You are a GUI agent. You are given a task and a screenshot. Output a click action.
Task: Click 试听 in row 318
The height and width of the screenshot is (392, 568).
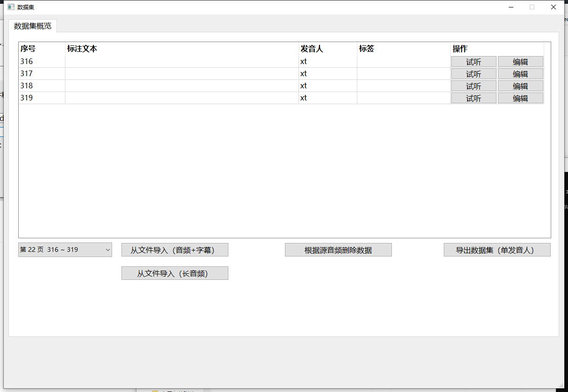click(474, 86)
